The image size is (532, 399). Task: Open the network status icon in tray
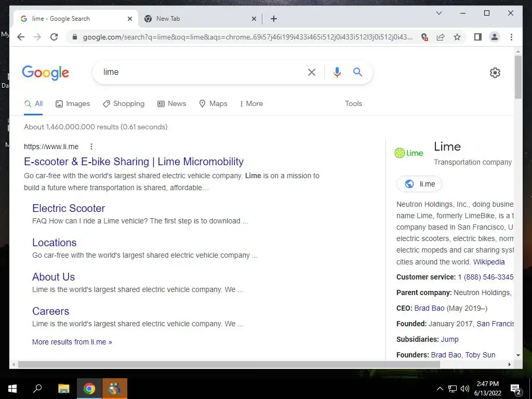click(x=453, y=389)
